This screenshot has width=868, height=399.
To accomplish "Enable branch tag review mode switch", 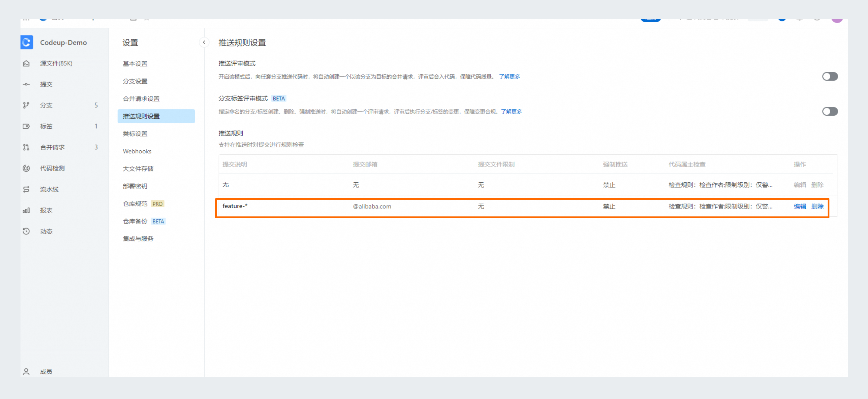I will pyautogui.click(x=830, y=112).
